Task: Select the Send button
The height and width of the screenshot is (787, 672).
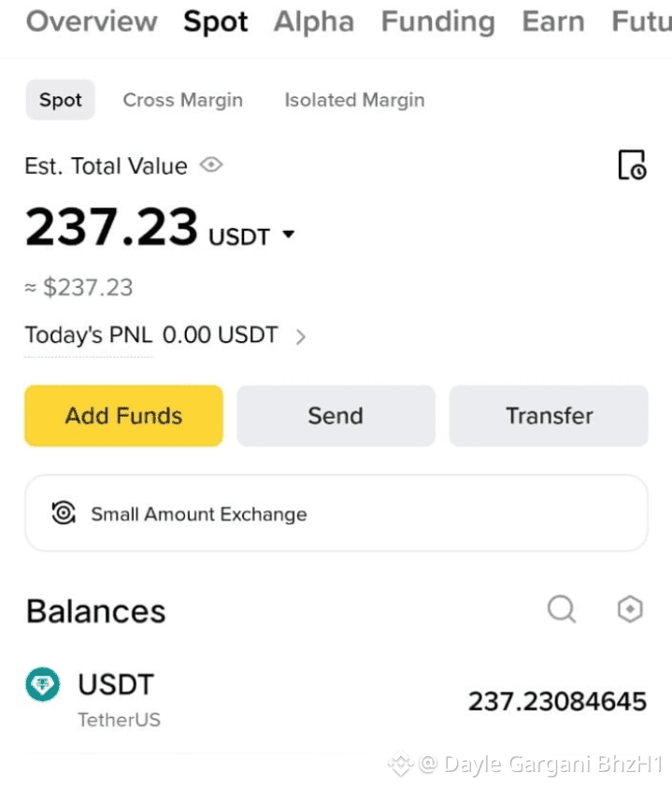Action: click(336, 415)
